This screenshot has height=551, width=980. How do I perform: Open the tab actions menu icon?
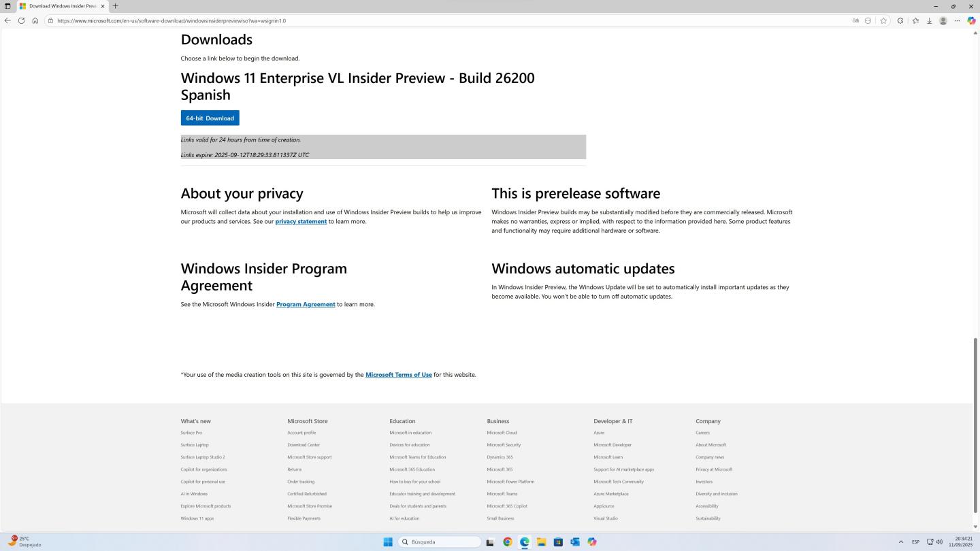(7, 6)
